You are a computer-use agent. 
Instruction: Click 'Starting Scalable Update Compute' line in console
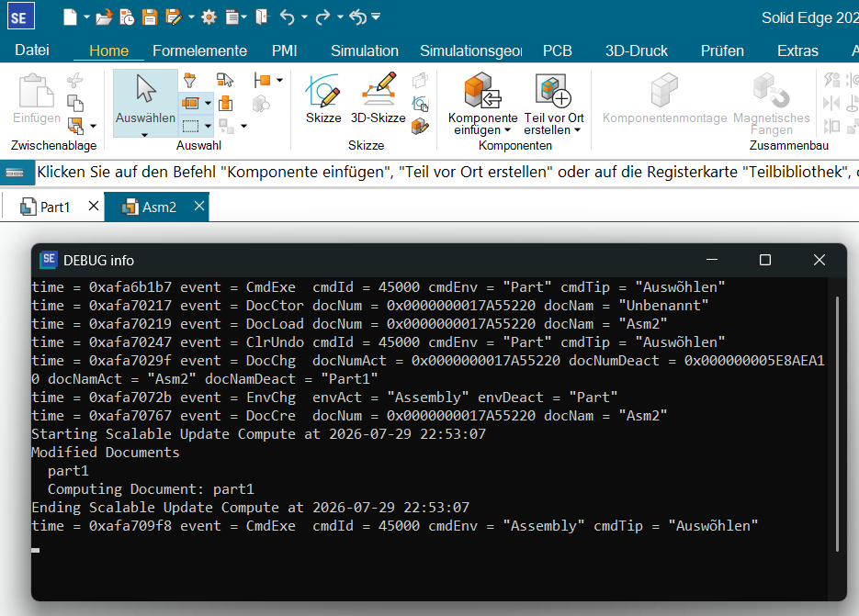point(258,434)
